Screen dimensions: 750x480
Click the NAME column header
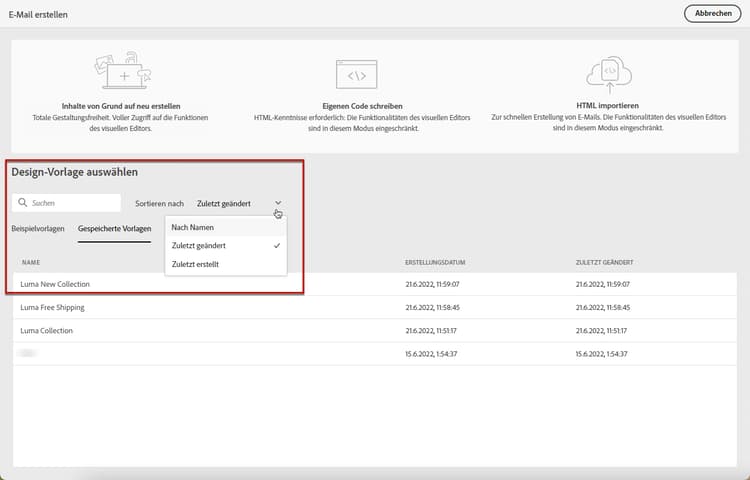[31, 262]
